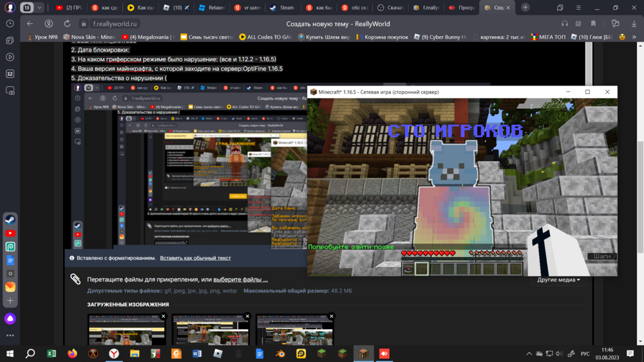Open the browser profile avatar icon
Viewport: 644px width, 362px height.
[x=10, y=7]
